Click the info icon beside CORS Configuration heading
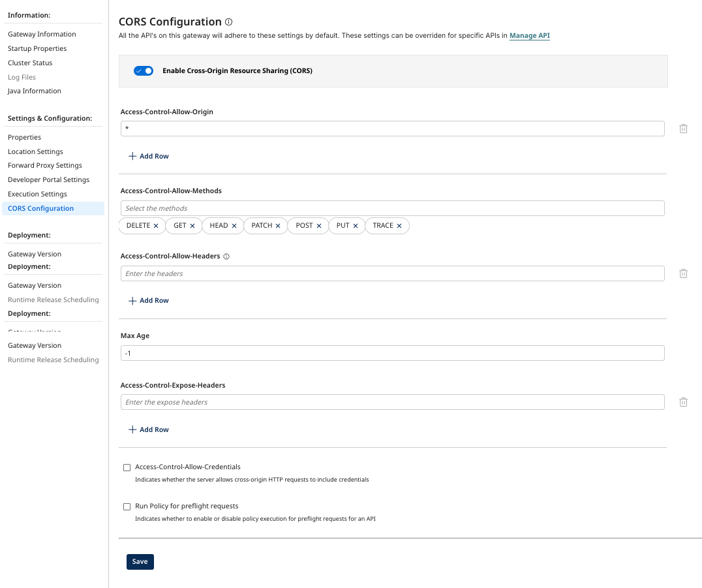Viewport: 702px width, 588px height. (228, 21)
